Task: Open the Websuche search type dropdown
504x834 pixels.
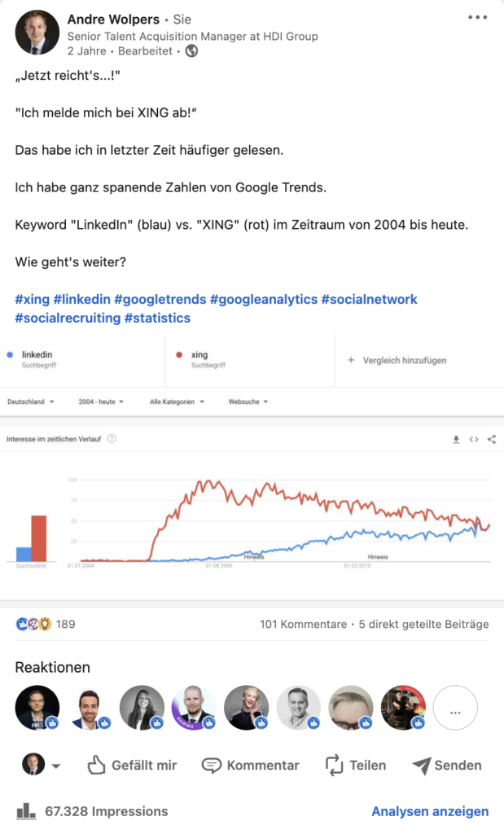Action: (x=248, y=402)
